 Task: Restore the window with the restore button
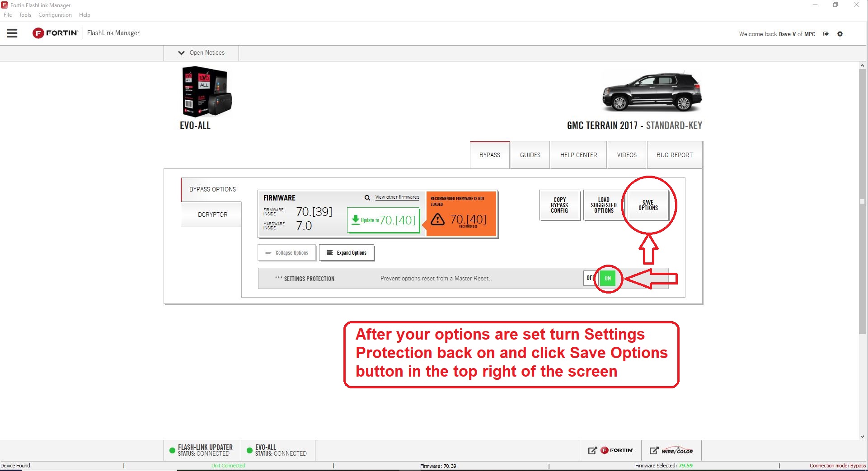835,5
